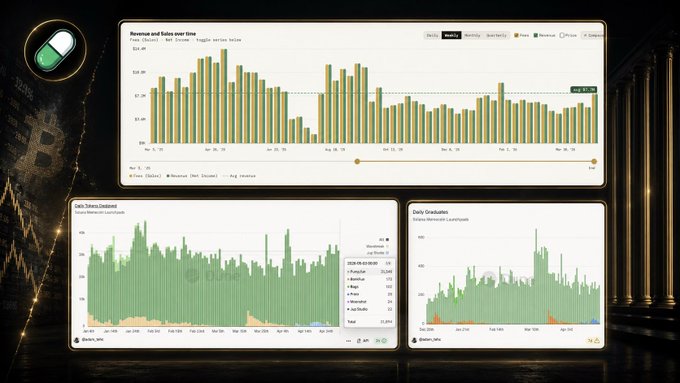Click the Compare button
680x383 pixels.
click(x=592, y=35)
